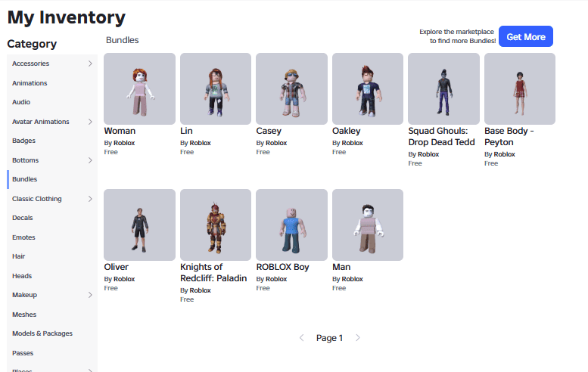This screenshot has height=372, width=588.
Task: Select the Animations category
Action: 52,83
